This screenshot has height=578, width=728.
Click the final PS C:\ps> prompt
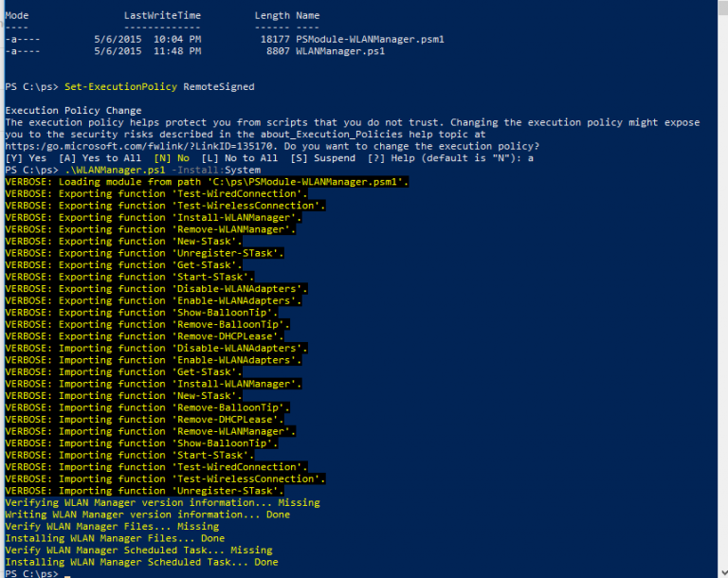(x=32, y=574)
